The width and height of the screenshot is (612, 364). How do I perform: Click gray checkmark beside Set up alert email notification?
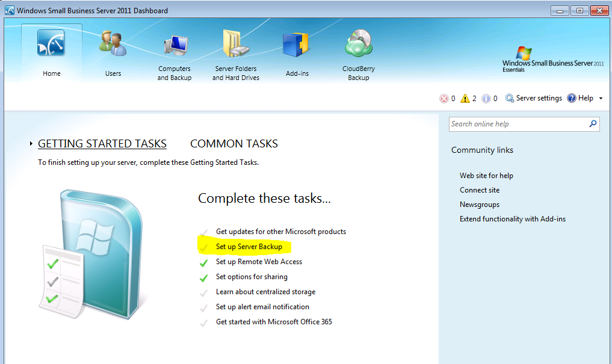pos(203,308)
